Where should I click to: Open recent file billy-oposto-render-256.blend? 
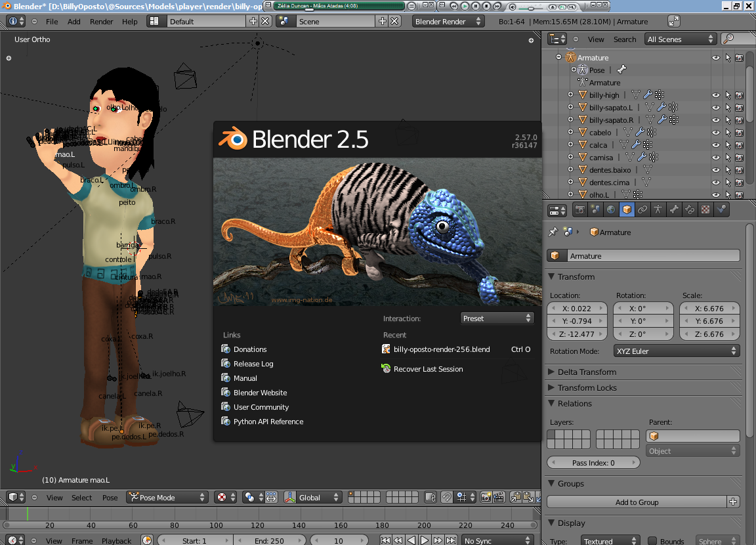(456, 349)
